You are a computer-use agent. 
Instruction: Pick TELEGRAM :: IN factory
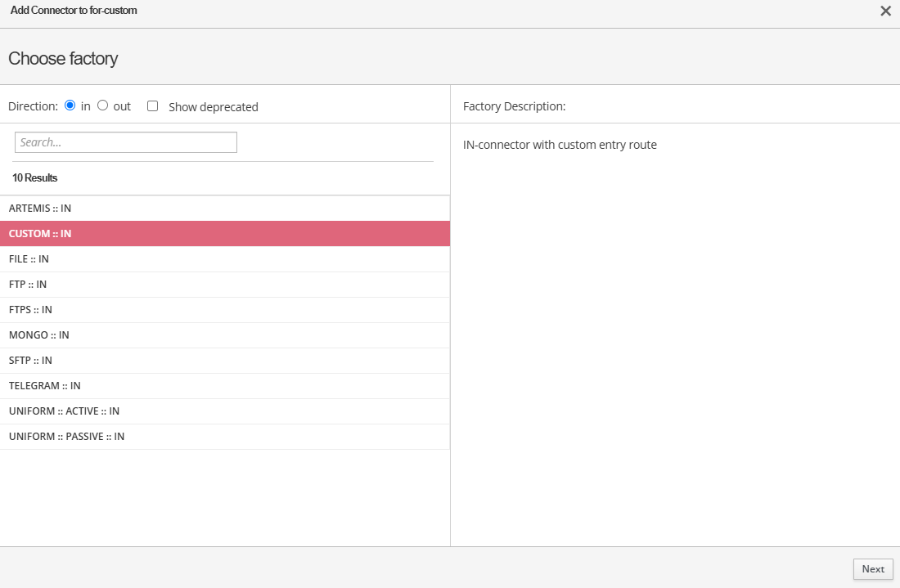coord(45,386)
